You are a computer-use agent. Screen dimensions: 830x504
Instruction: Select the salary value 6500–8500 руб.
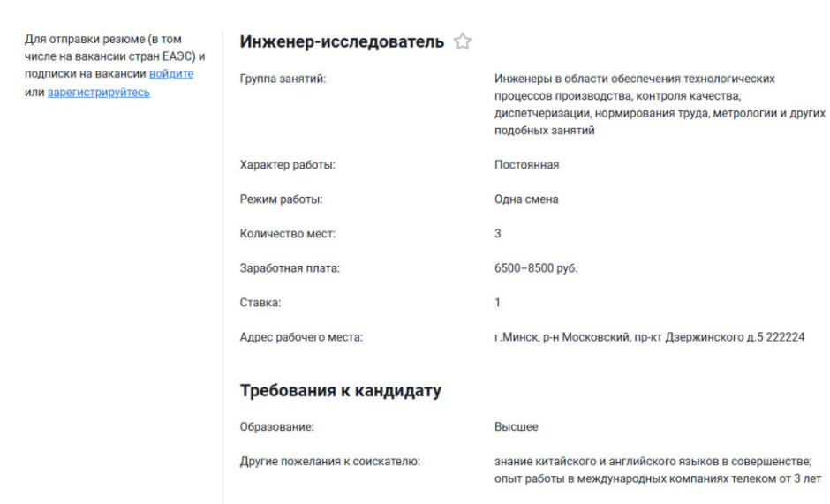coord(535,268)
